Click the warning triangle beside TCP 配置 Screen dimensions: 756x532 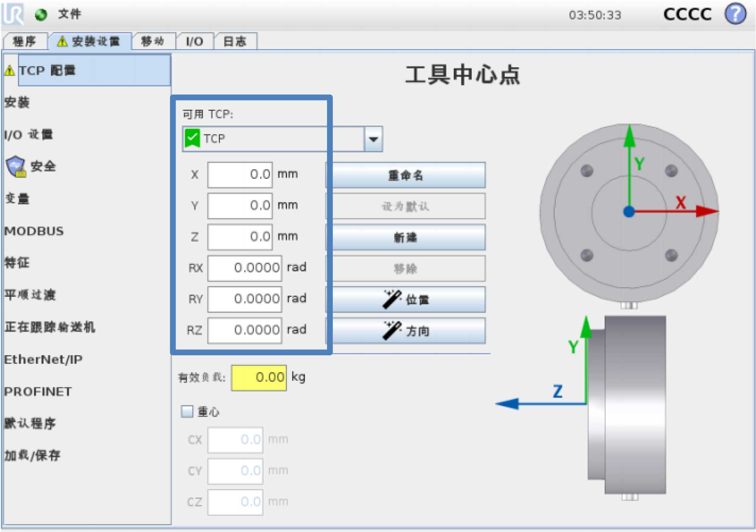coord(10,71)
